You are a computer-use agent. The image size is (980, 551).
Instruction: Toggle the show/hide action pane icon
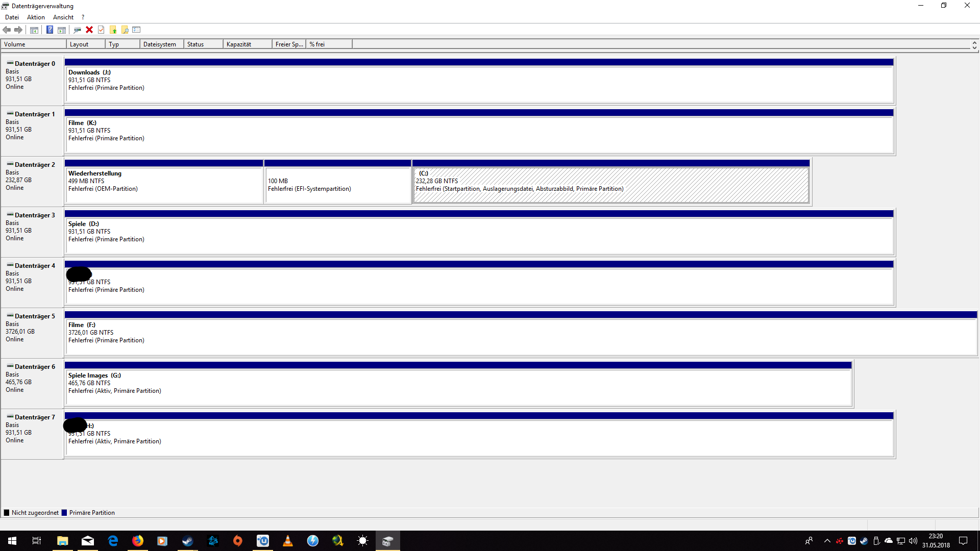pyautogui.click(x=62, y=30)
